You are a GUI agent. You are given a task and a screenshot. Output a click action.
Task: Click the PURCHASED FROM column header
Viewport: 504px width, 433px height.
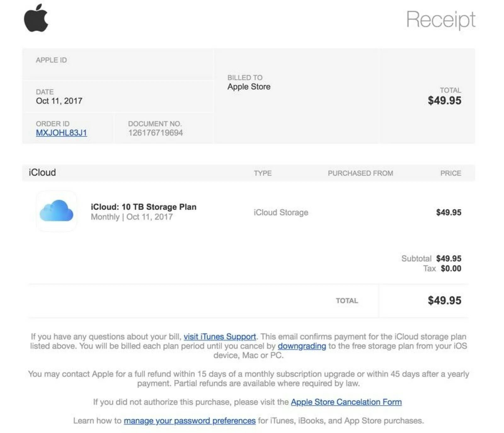point(360,173)
